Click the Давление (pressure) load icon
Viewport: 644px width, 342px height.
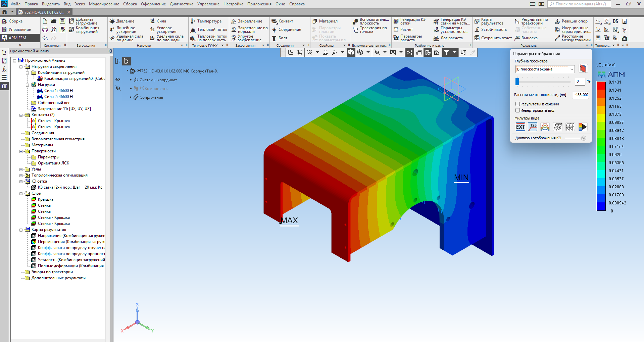coord(112,21)
